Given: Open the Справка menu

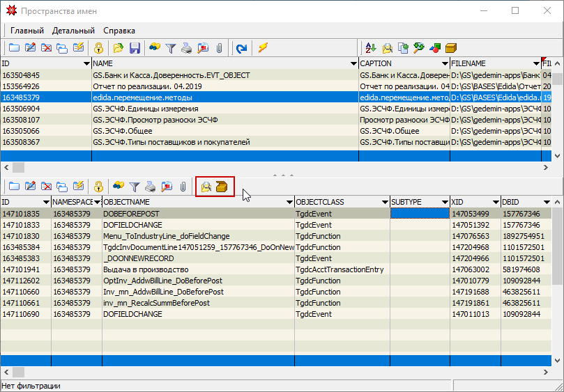Looking at the screenshot, I should (x=119, y=31).
